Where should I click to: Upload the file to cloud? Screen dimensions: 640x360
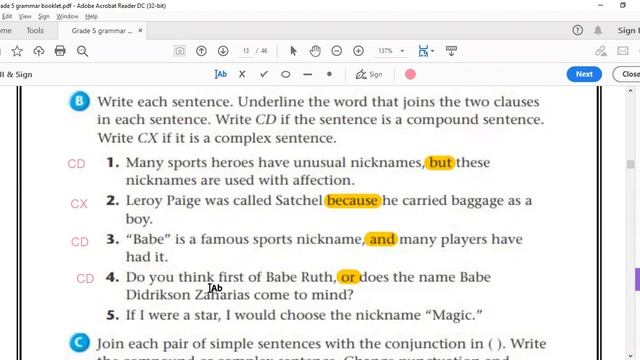[38, 51]
